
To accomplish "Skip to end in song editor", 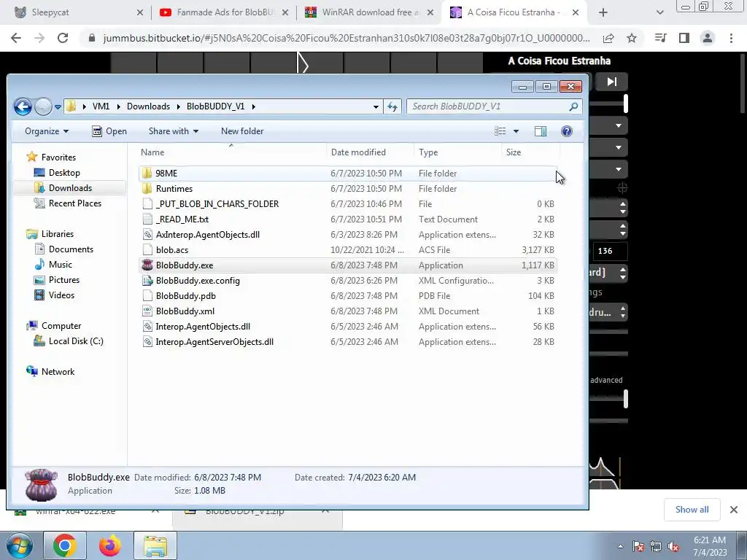I will 612,82.
